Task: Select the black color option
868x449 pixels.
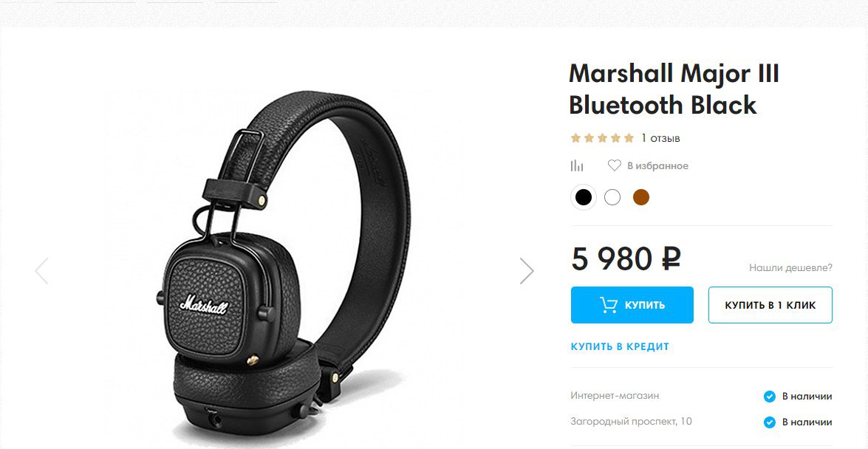Action: tap(584, 197)
